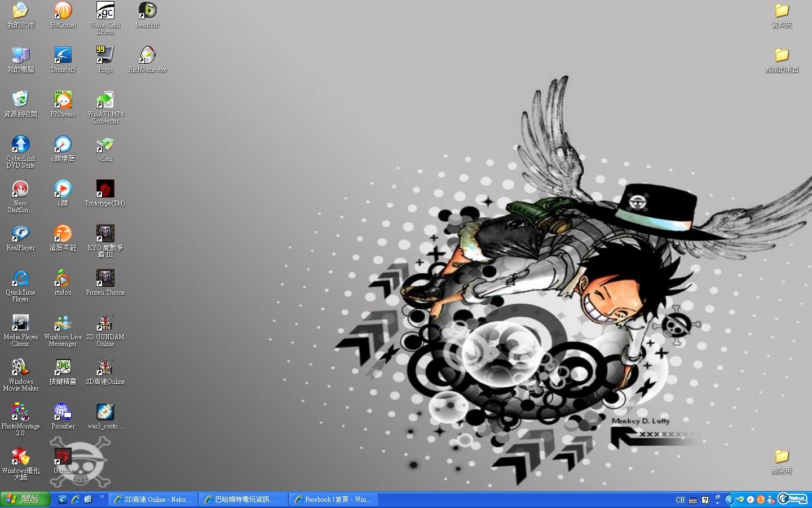This screenshot has height=508, width=812.
Task: Select the Garena shortcut icon
Action: tap(63, 461)
